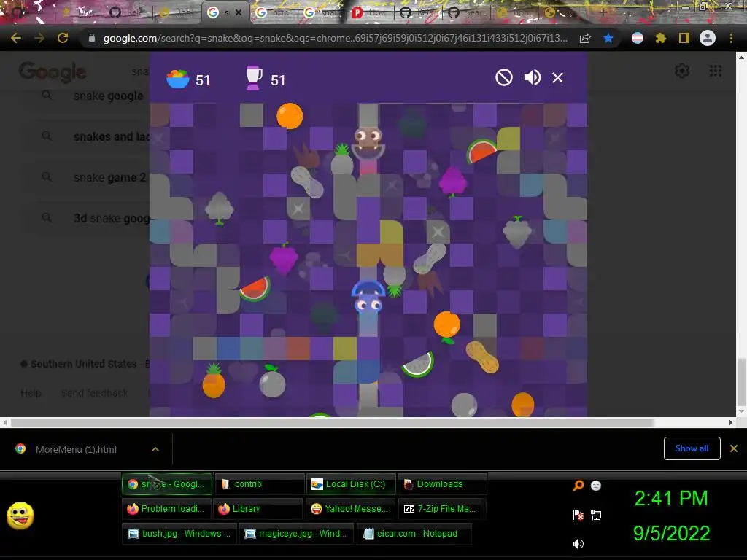Open the Extensions puzzle piece menu
The image size is (747, 560).
[661, 38]
